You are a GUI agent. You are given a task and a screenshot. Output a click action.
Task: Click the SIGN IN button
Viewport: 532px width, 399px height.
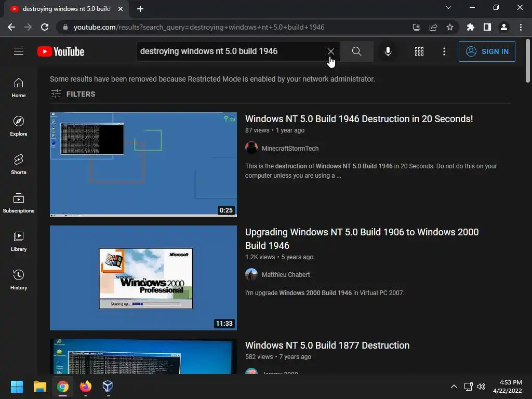point(487,51)
